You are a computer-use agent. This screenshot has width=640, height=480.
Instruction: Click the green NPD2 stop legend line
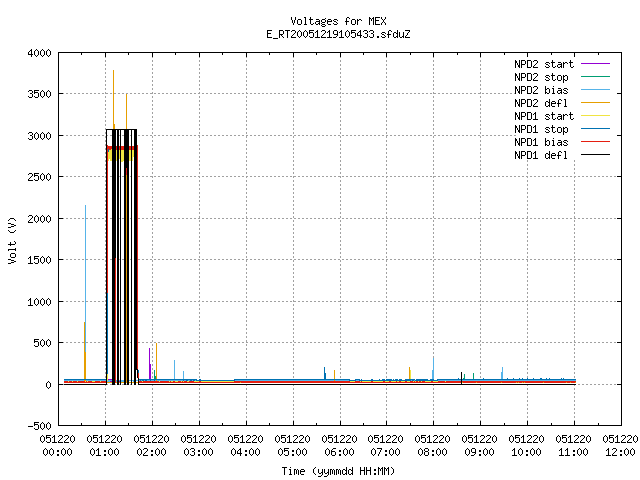pyautogui.click(x=596, y=77)
